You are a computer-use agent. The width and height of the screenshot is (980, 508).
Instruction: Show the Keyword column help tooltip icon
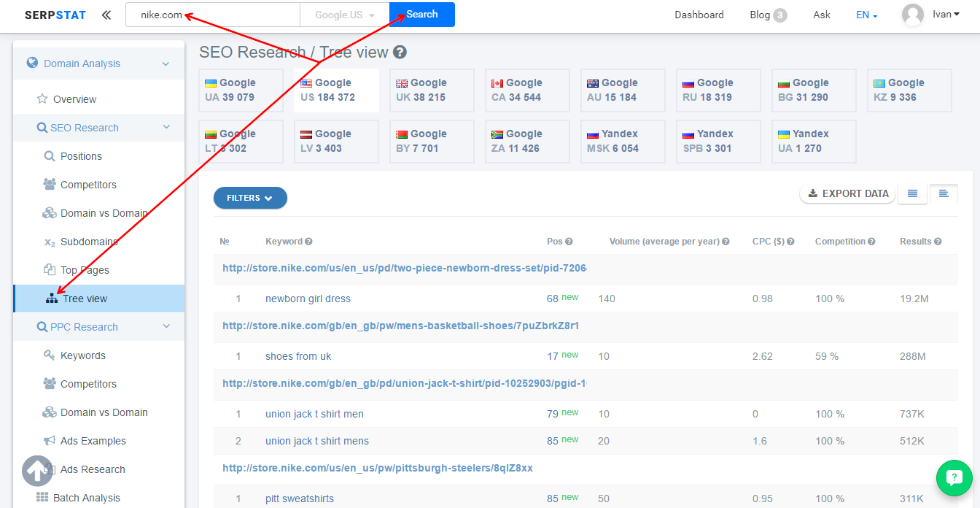[308, 242]
